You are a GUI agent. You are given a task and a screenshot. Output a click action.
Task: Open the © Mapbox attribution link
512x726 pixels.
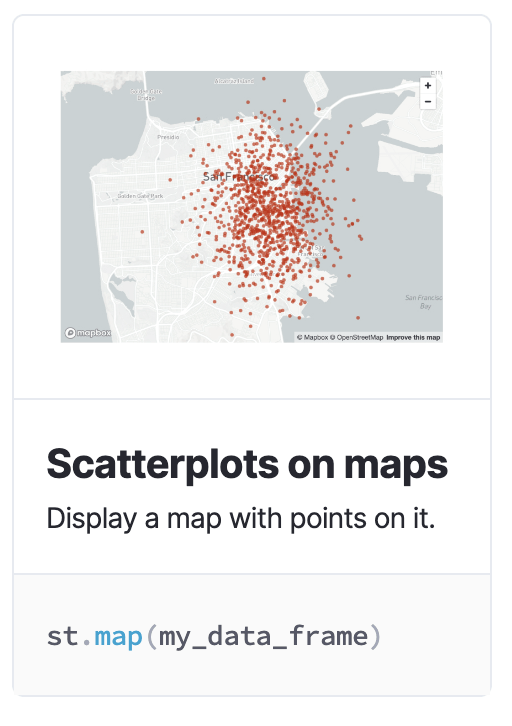click(x=312, y=338)
